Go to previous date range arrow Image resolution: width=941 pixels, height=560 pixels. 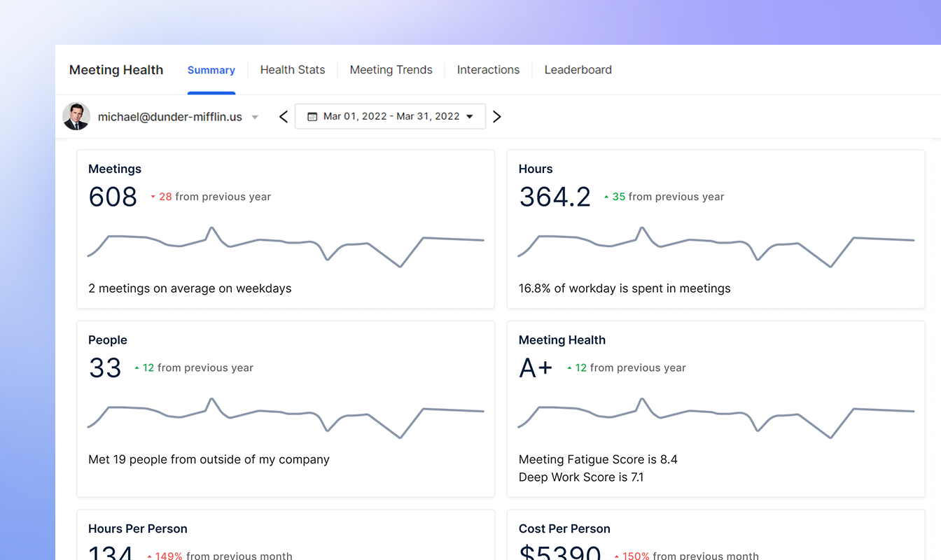click(283, 117)
